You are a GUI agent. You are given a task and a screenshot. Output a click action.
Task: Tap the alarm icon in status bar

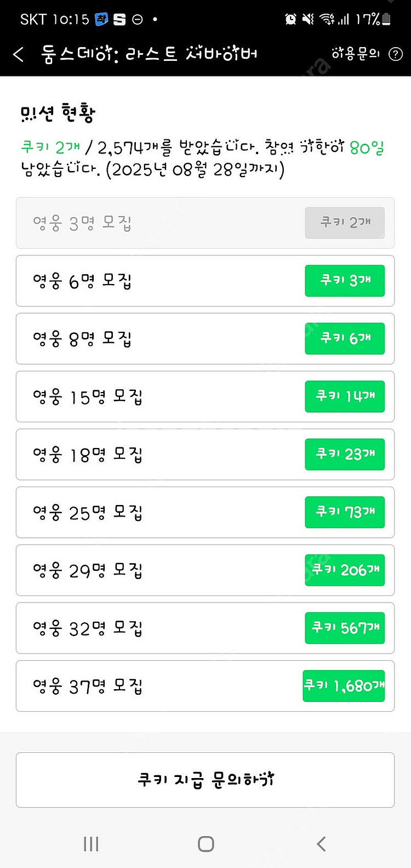pyautogui.click(x=290, y=19)
